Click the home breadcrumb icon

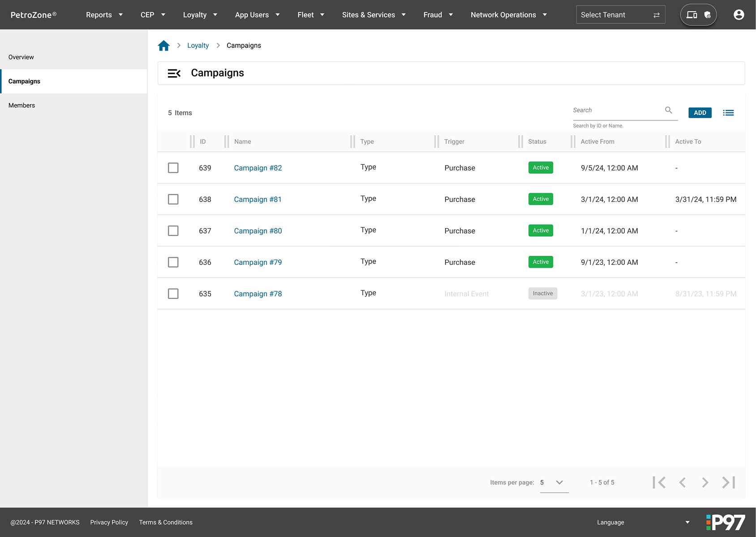click(x=164, y=46)
